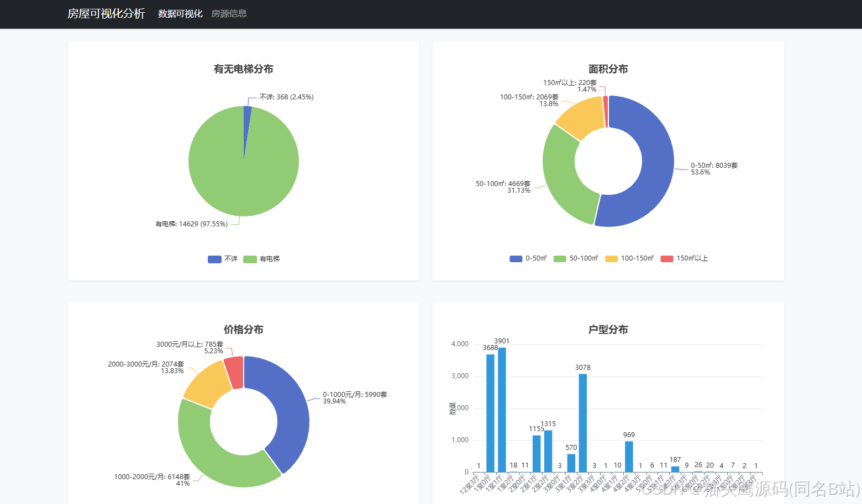Click the 有电梯: 14629 (97.55%) label
Image resolution: width=862 pixels, height=504 pixels.
(x=191, y=224)
